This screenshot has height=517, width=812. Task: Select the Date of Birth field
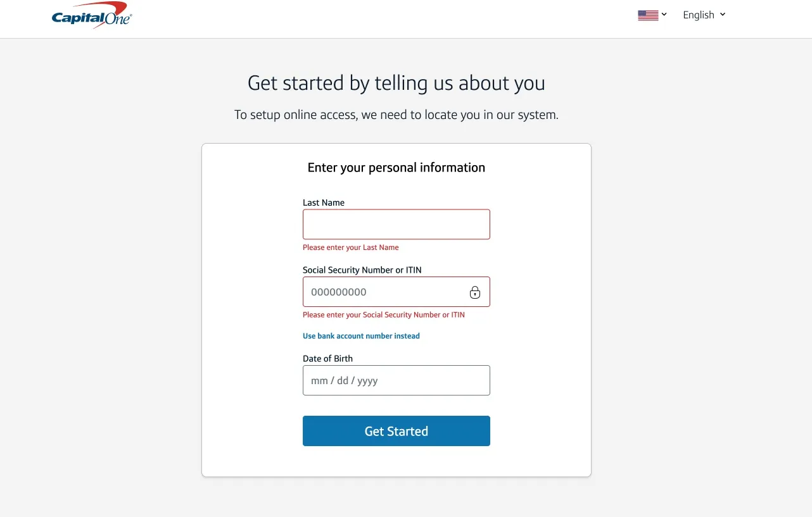tap(396, 380)
